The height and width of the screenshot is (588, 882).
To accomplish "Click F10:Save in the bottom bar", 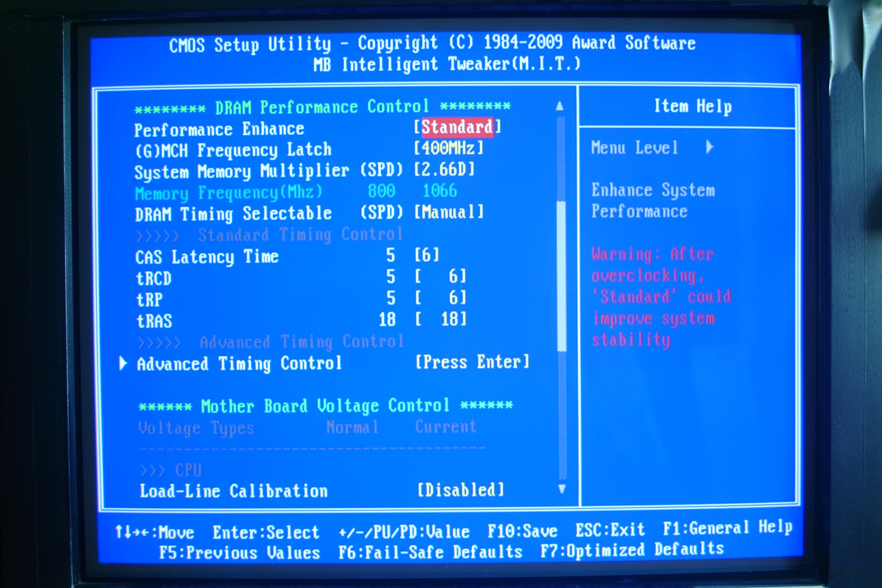I will [x=522, y=531].
